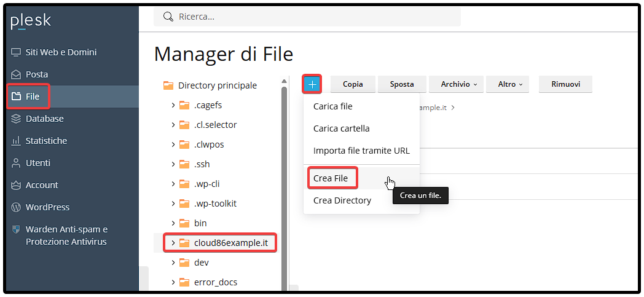Screen dimensions: 644x297
Task: Click the bin folder icon
Action: click(x=184, y=223)
